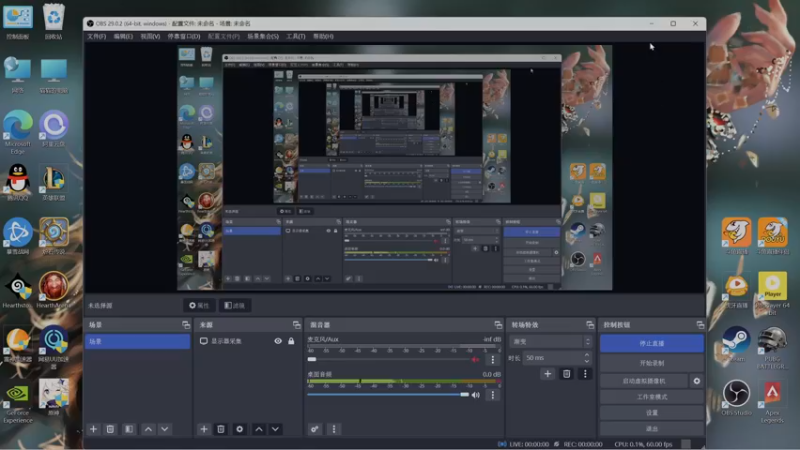Open the 视图(V) menu
Screen dimensions: 800x450
coord(150,36)
